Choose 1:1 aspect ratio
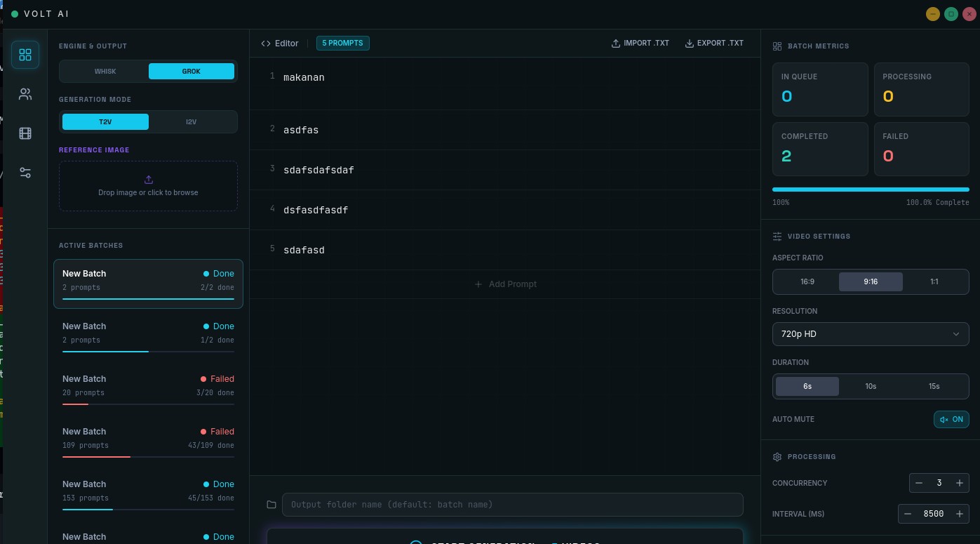The image size is (980, 544). (x=934, y=281)
